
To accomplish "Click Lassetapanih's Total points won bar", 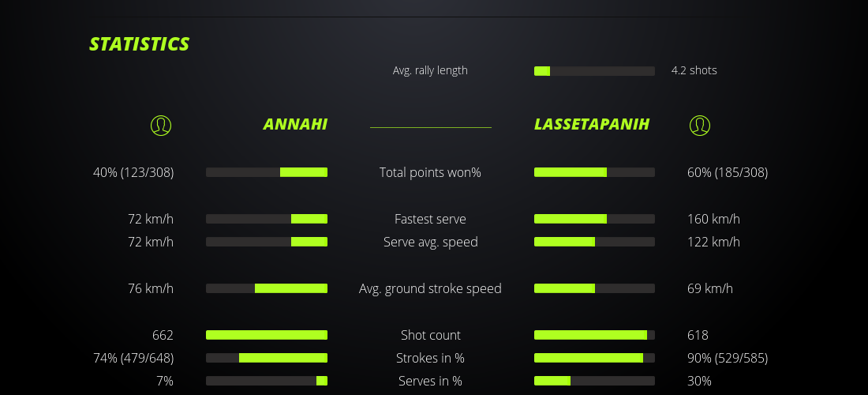I will [594, 172].
